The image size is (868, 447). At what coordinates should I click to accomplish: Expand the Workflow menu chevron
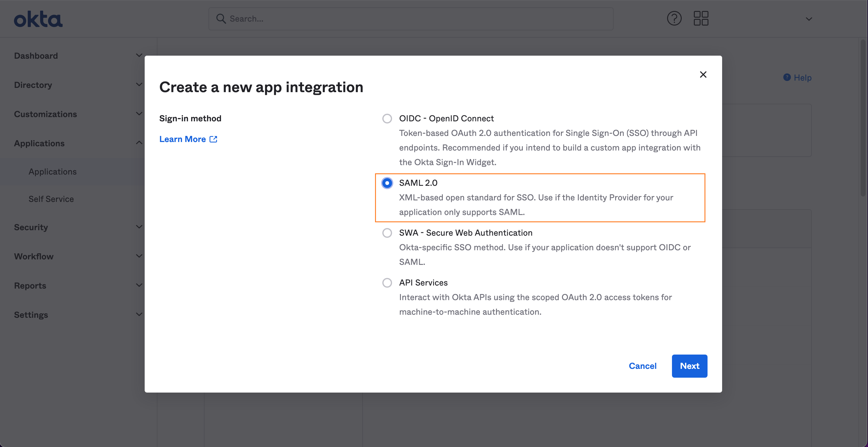point(139,256)
